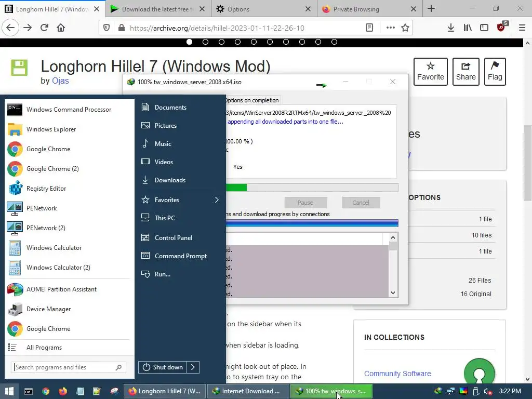Open Command Prompt from Start menu

(x=180, y=256)
